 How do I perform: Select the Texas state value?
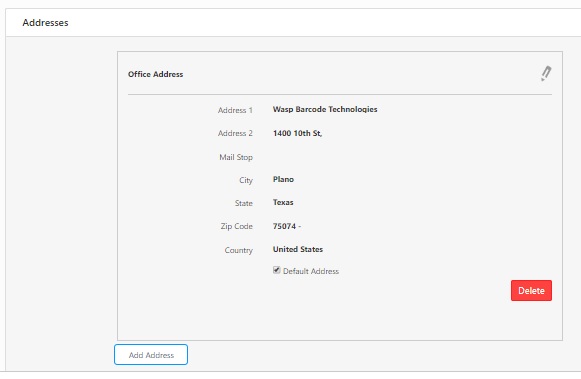[x=283, y=202]
